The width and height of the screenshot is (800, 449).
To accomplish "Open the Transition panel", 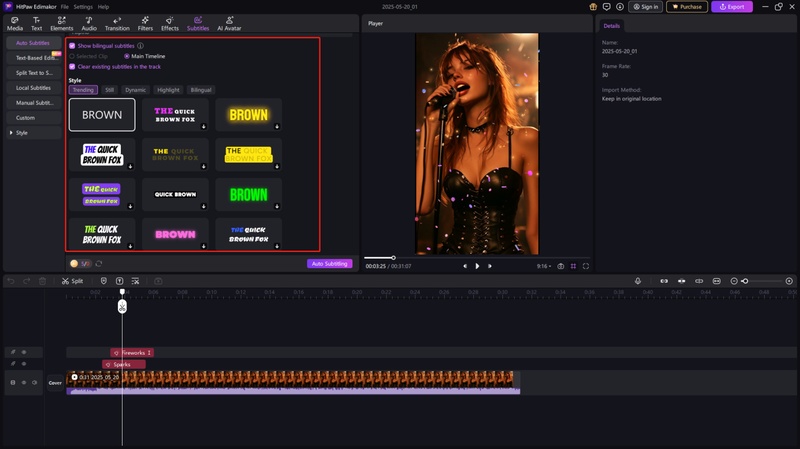I will point(117,23).
